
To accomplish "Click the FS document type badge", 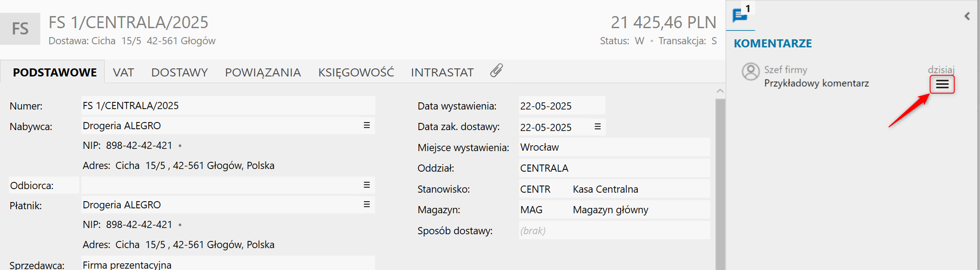I will point(20,29).
